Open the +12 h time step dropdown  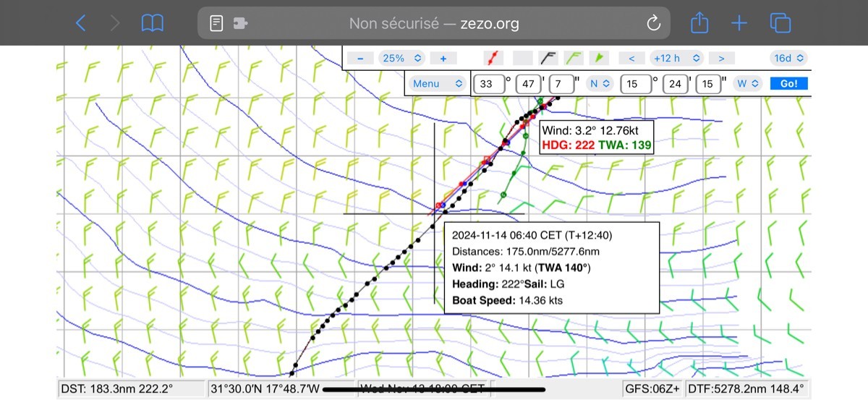coord(676,58)
